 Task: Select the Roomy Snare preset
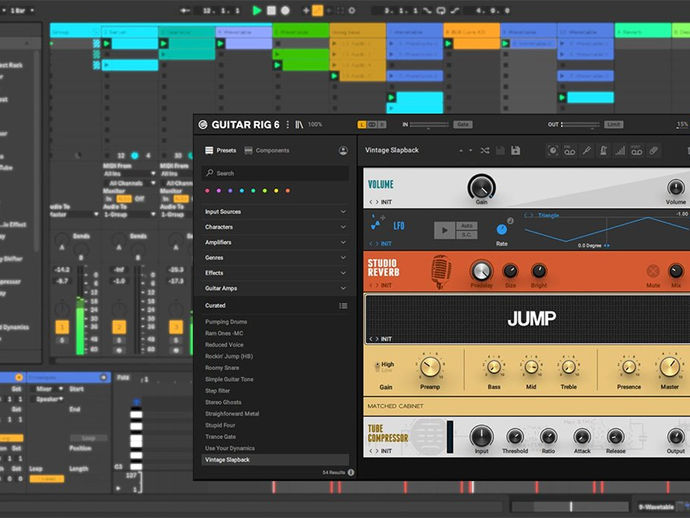click(x=222, y=367)
